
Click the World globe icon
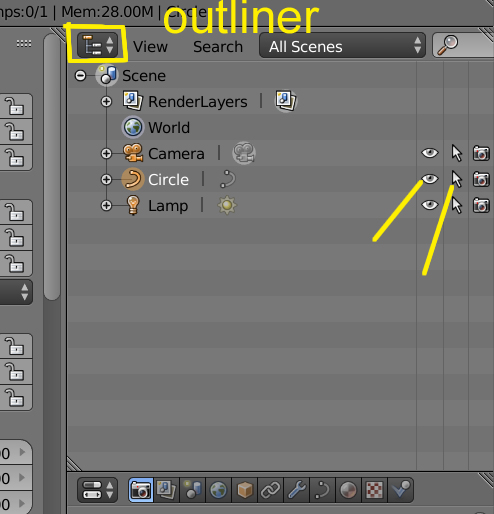[x=133, y=127]
